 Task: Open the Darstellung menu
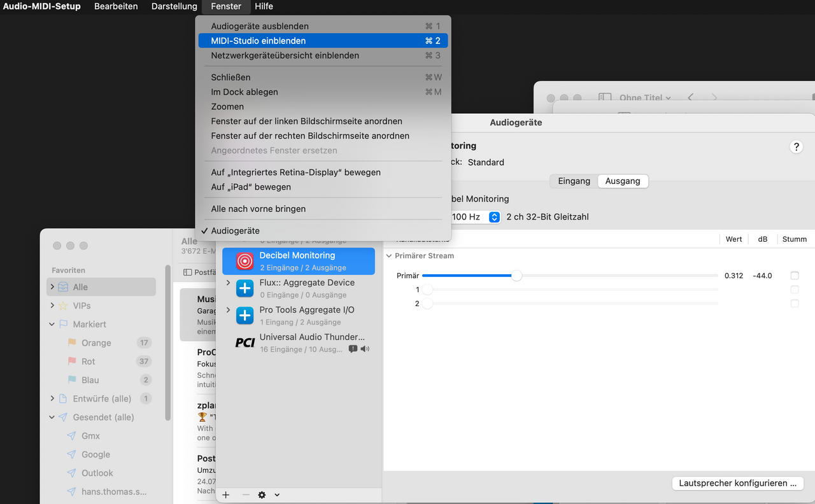(x=174, y=6)
